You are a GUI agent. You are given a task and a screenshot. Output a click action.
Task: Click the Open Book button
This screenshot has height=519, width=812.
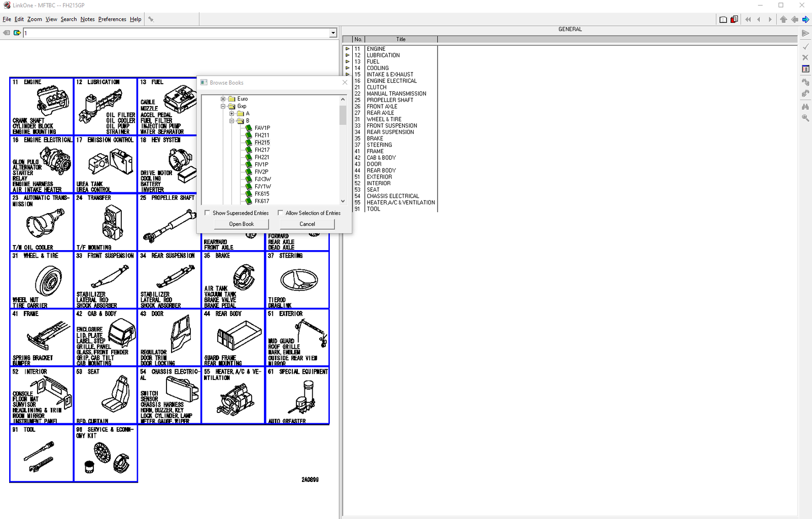pyautogui.click(x=242, y=224)
